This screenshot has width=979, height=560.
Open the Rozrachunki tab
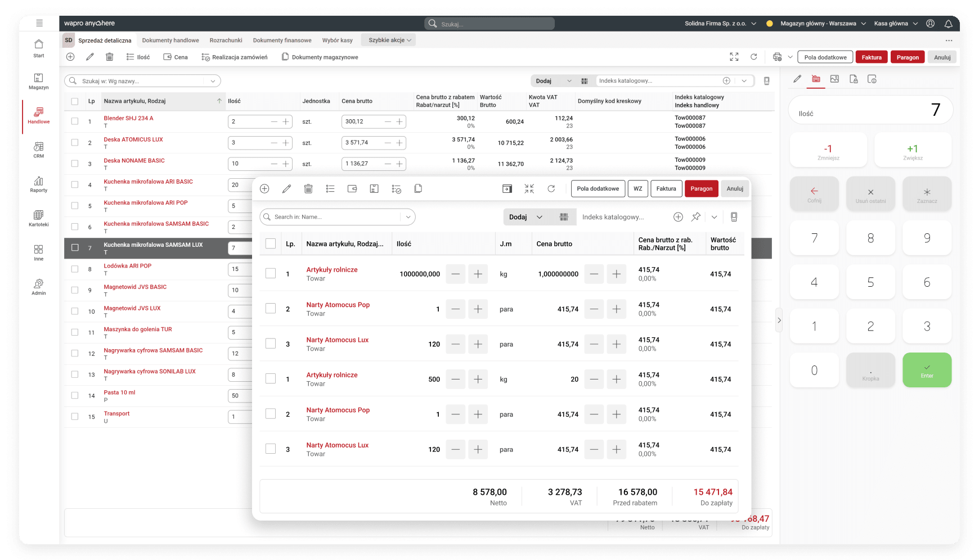tap(226, 40)
